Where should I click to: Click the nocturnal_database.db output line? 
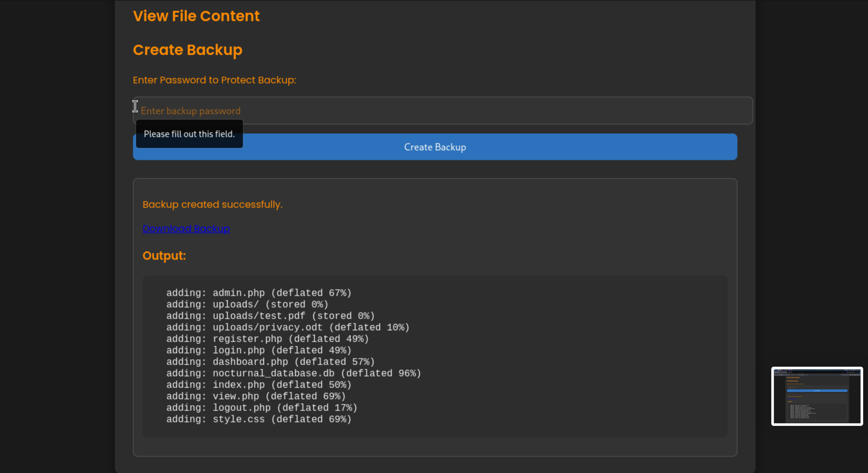293,373
